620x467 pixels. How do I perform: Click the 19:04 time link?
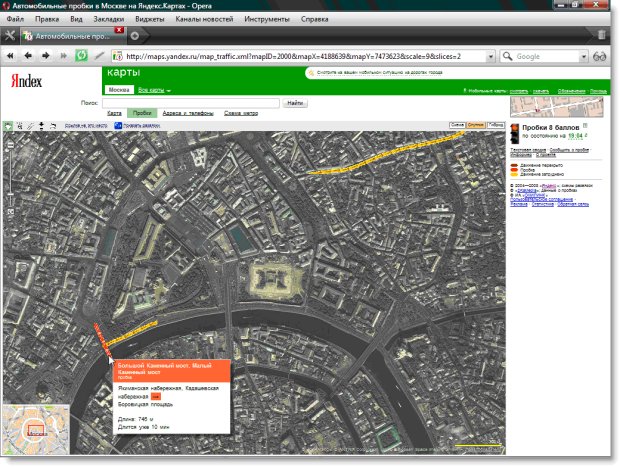click(575, 136)
